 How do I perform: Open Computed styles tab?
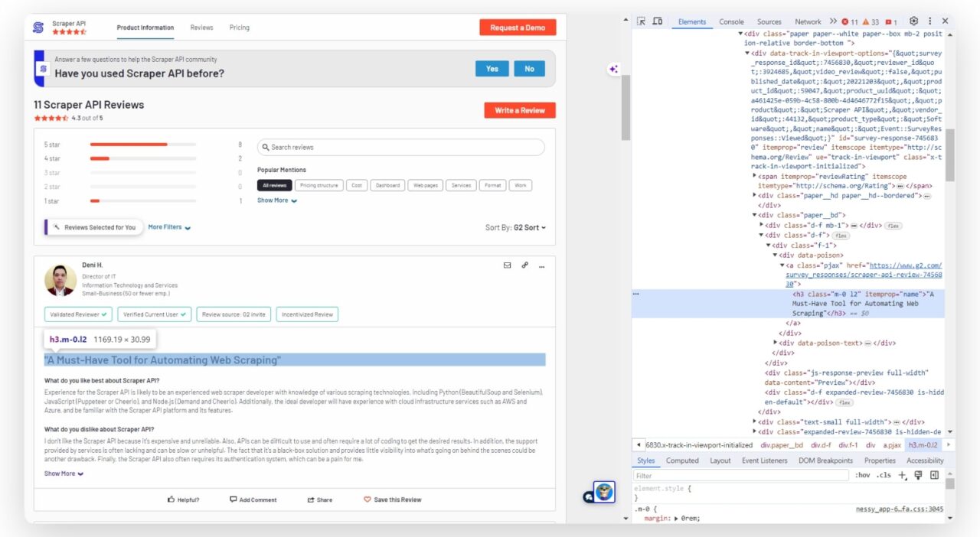[682, 461]
